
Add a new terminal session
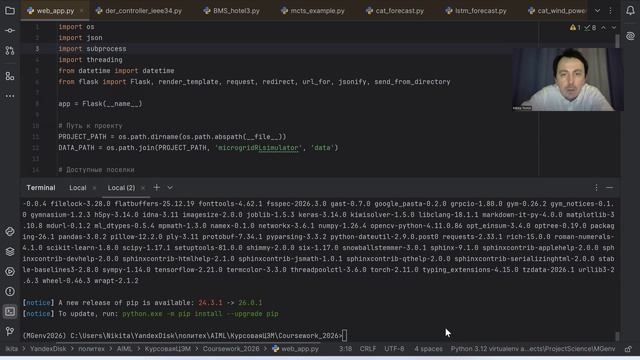[156, 188]
